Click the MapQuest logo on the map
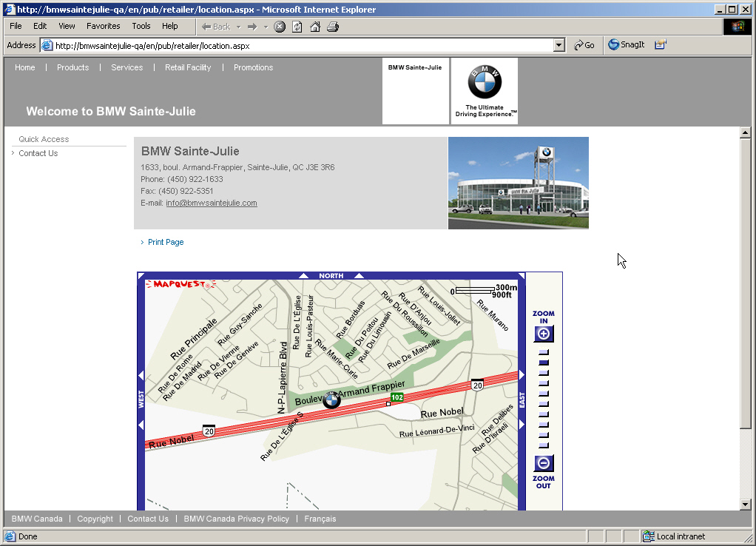This screenshot has height=546, width=756. (x=180, y=284)
